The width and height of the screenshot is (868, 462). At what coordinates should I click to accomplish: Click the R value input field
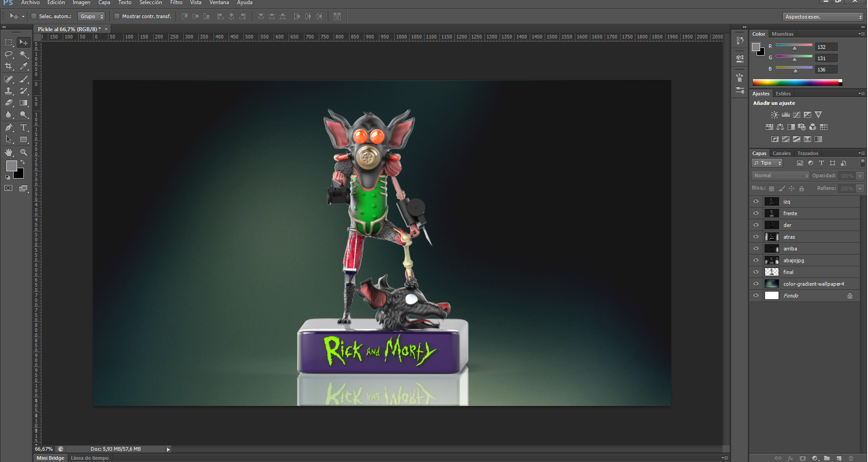[826, 47]
